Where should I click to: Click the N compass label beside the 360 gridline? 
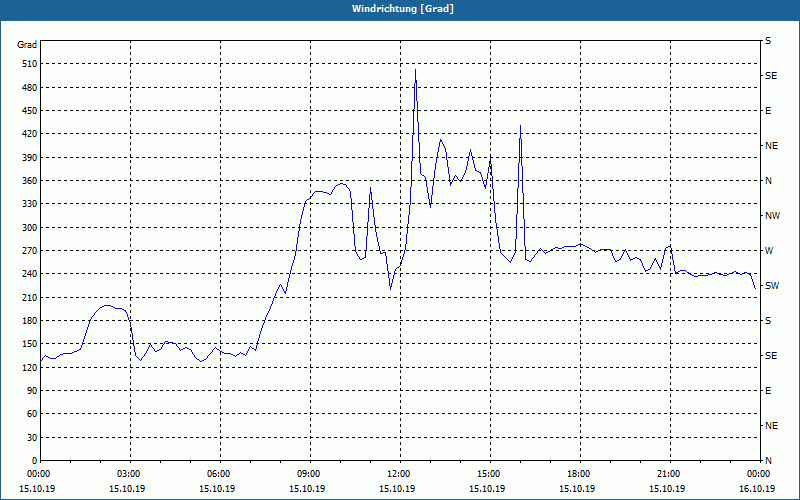coord(769,181)
